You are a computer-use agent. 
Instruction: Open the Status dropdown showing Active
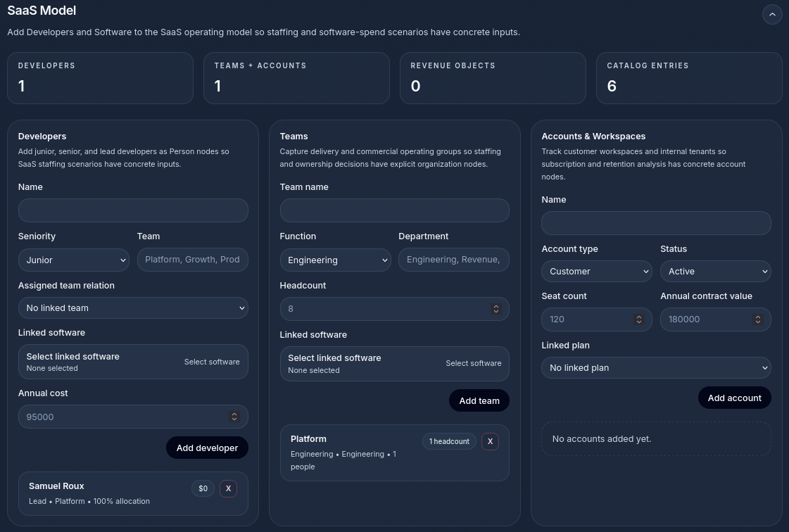(715, 271)
